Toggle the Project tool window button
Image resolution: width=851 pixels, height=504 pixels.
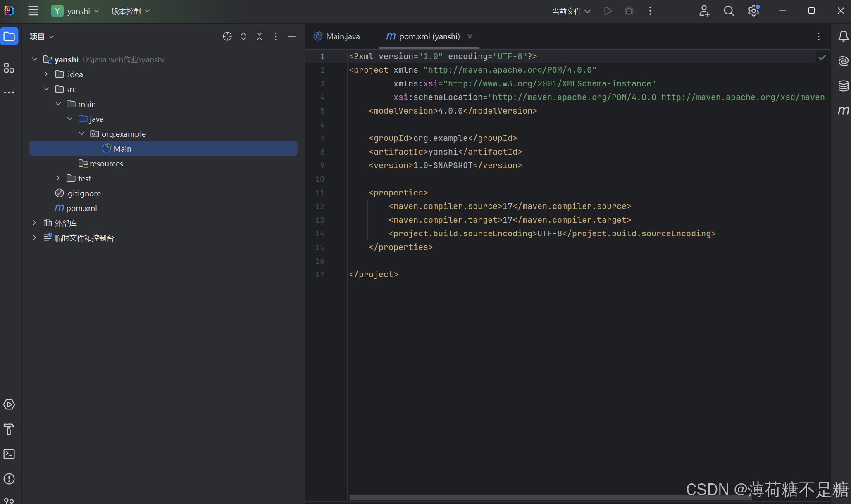click(x=9, y=36)
